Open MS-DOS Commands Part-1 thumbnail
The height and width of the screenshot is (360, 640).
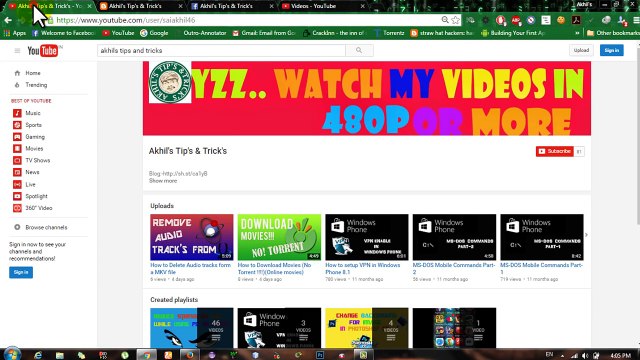542,237
